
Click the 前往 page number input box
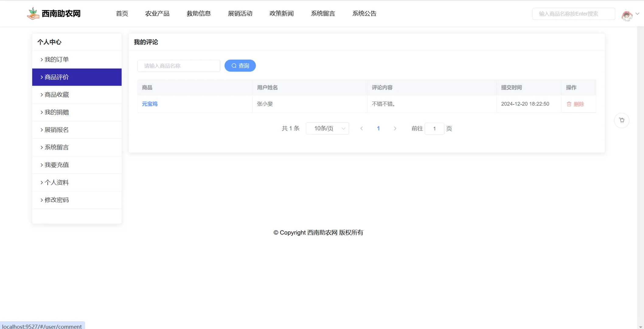point(434,128)
